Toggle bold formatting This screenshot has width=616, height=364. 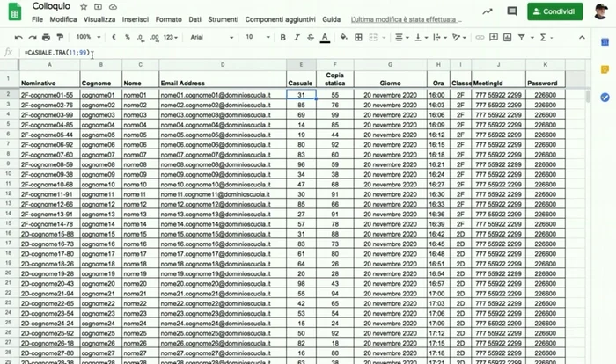point(282,37)
